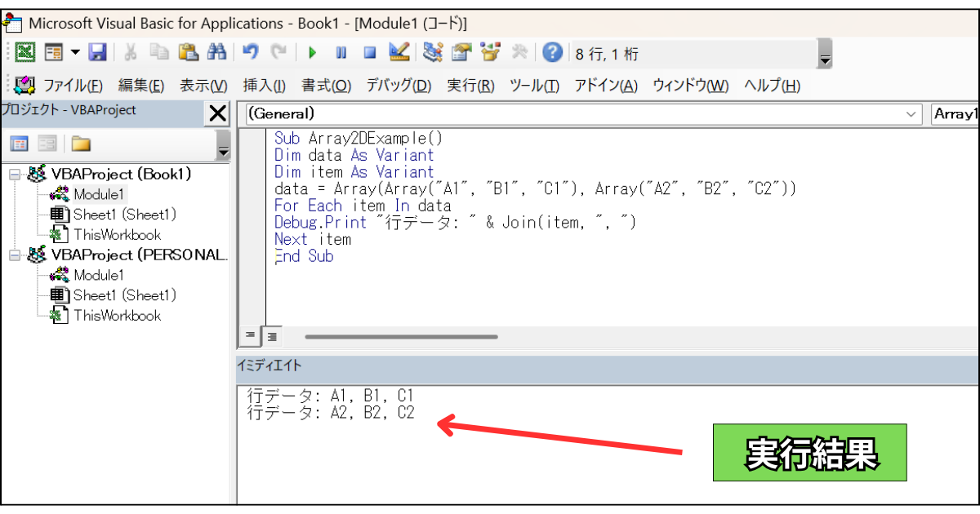The image size is (980, 514).
Task: Click the Break pause icon
Action: coord(341,53)
